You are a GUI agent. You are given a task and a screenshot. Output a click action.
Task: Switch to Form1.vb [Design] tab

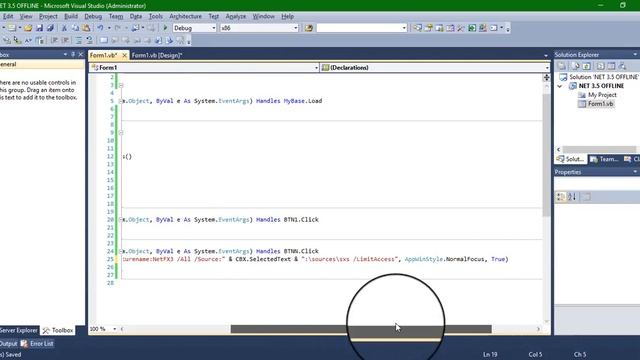[x=157, y=56]
